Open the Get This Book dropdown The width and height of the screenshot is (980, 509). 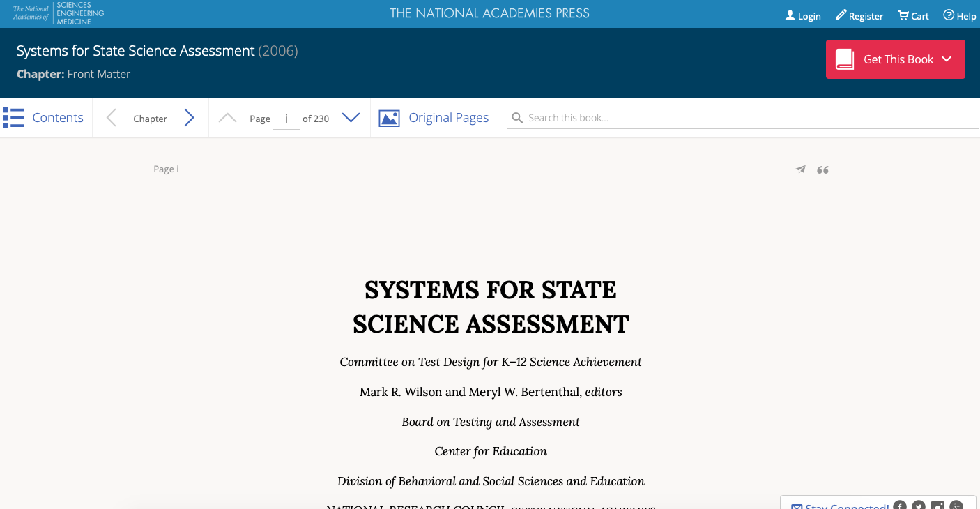(x=896, y=59)
